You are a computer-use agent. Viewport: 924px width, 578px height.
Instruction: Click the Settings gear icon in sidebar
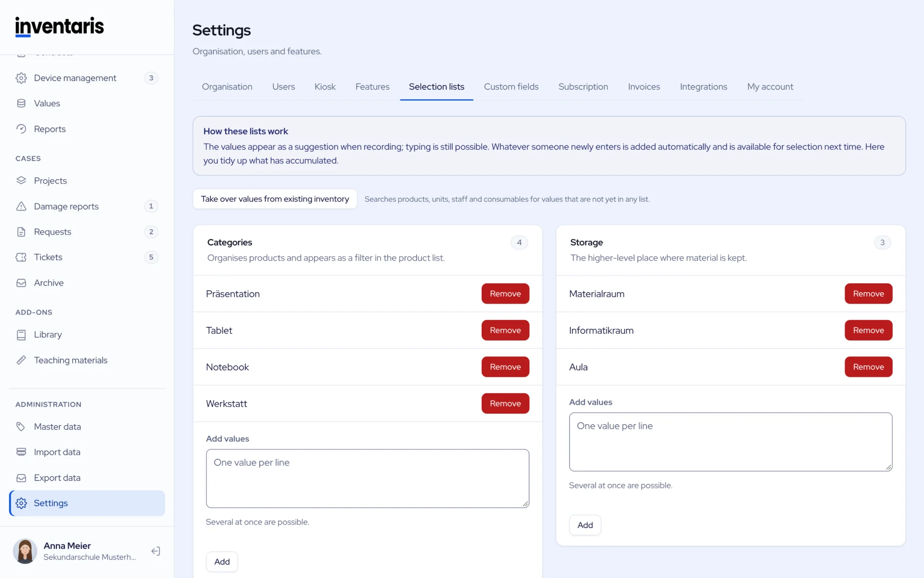(21, 503)
